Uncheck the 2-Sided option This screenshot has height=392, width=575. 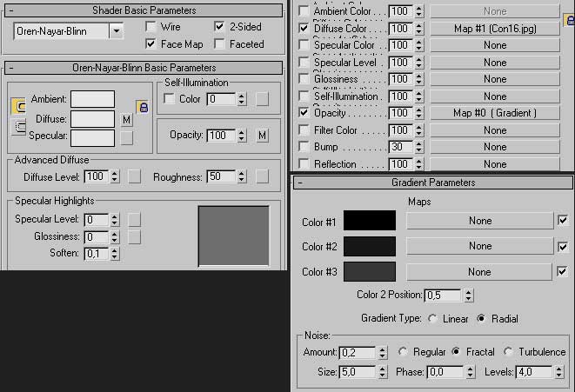click(x=220, y=27)
